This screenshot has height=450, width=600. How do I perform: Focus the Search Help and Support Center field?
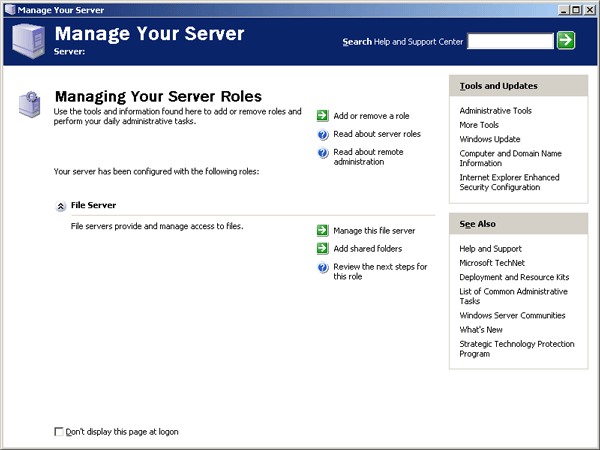510,41
